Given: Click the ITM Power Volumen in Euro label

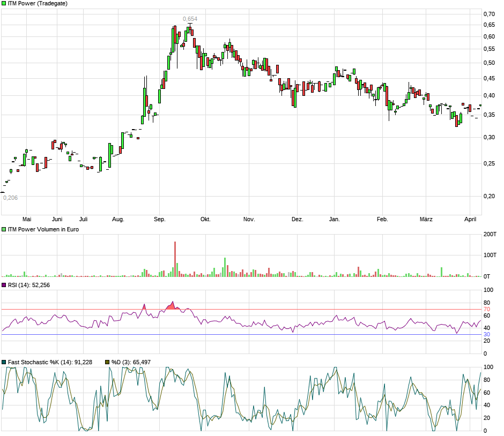Looking at the screenshot, I should [x=43, y=229].
